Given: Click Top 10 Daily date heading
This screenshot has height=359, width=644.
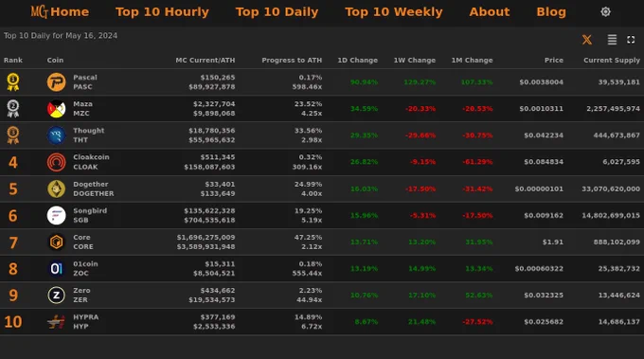Looking at the screenshot, I should pos(61,36).
